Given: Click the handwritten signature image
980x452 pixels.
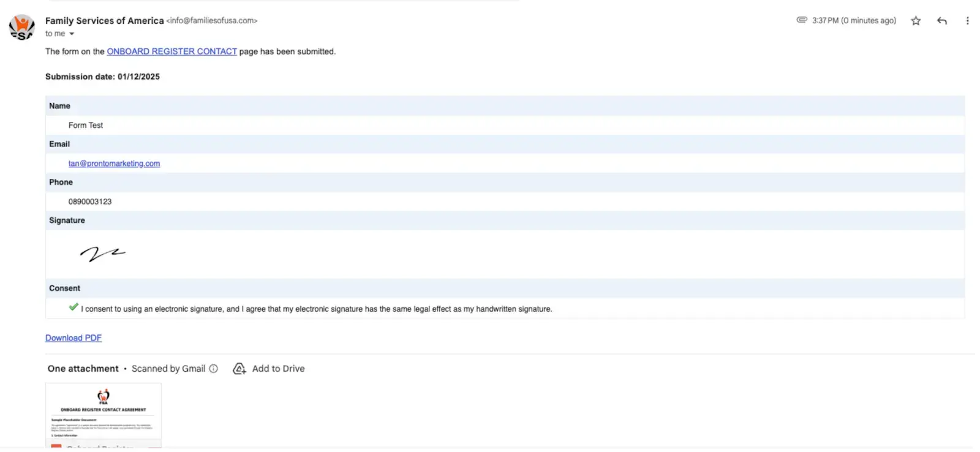Looking at the screenshot, I should point(102,253).
